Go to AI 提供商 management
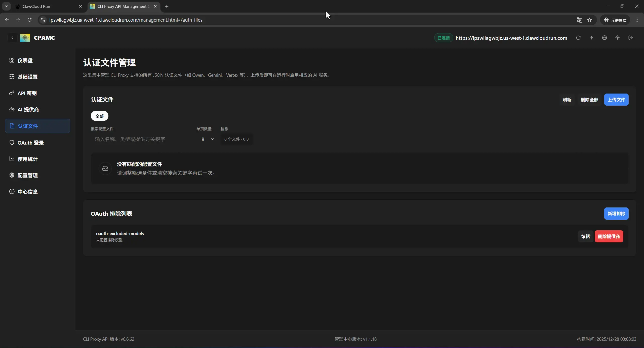The height and width of the screenshot is (348, 644). coord(28,109)
